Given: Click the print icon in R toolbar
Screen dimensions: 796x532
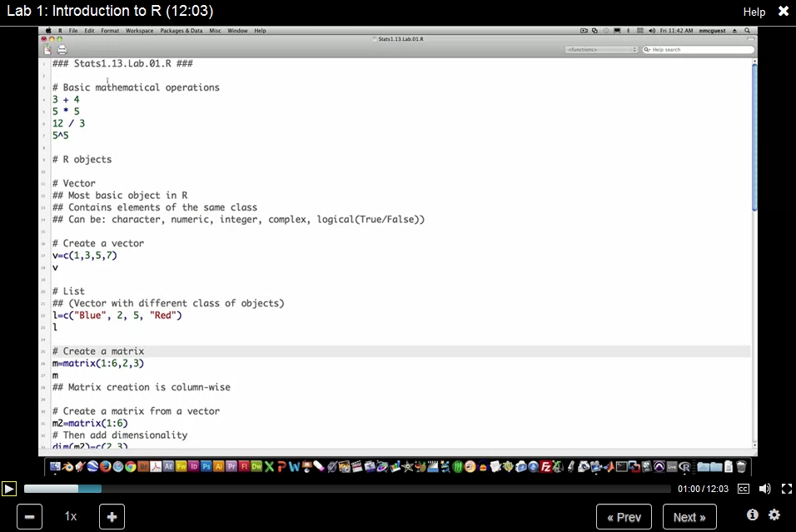Looking at the screenshot, I should coord(62,50).
